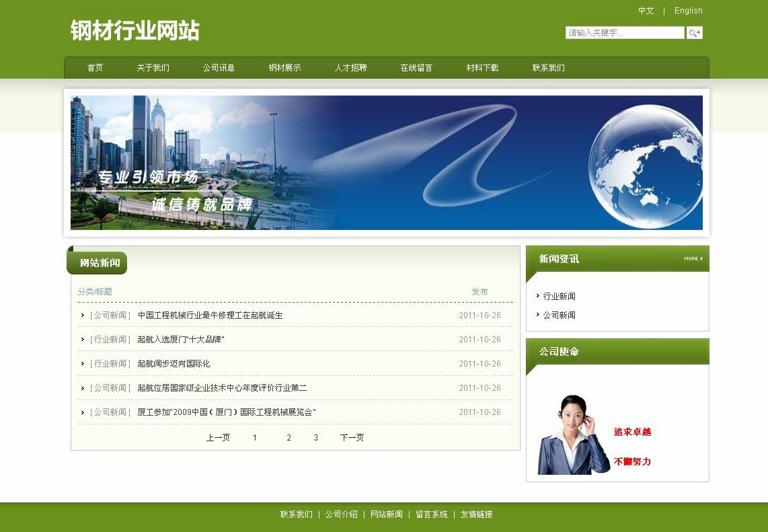The image size is (768, 532).
Task: Open the 关于我们 navigation menu item
Action: tap(153, 68)
